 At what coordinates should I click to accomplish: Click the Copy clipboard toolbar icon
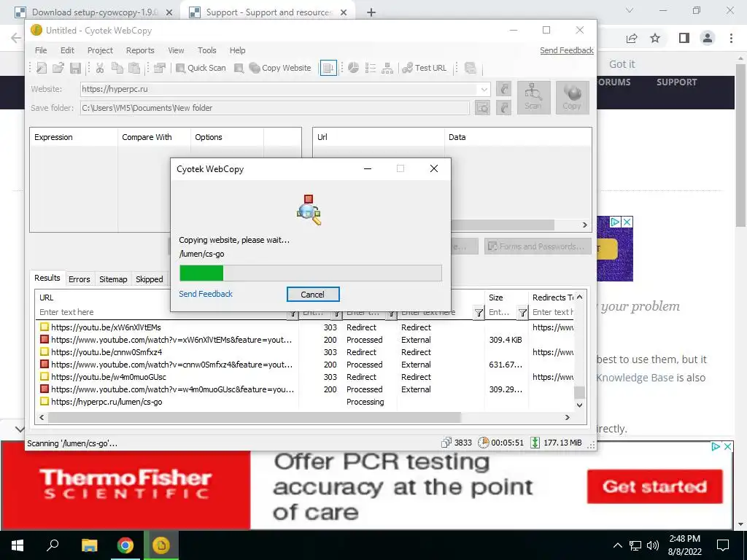point(117,68)
